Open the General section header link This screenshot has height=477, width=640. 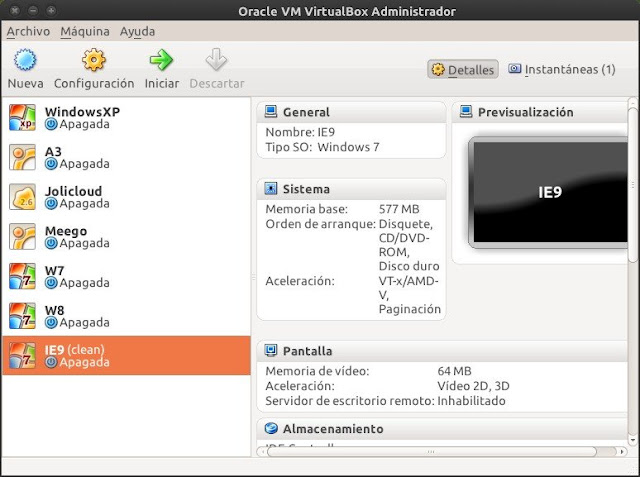[306, 112]
